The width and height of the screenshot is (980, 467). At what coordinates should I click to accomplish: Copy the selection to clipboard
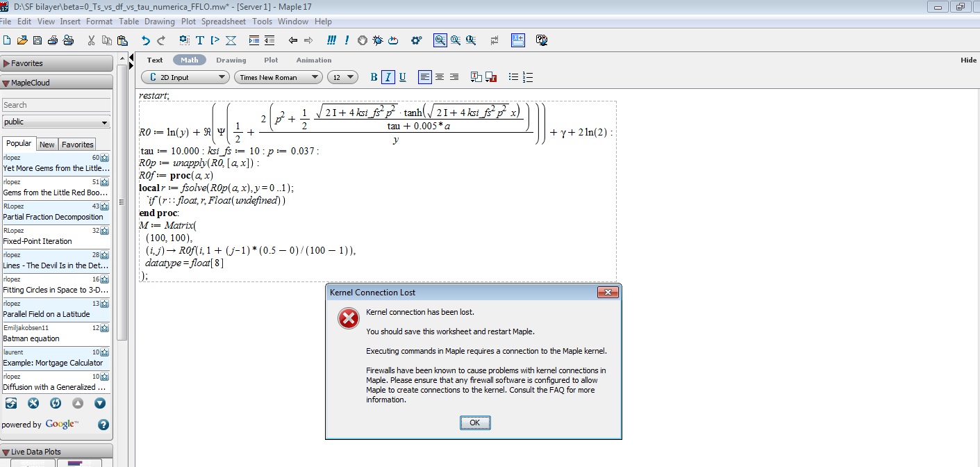tap(107, 40)
